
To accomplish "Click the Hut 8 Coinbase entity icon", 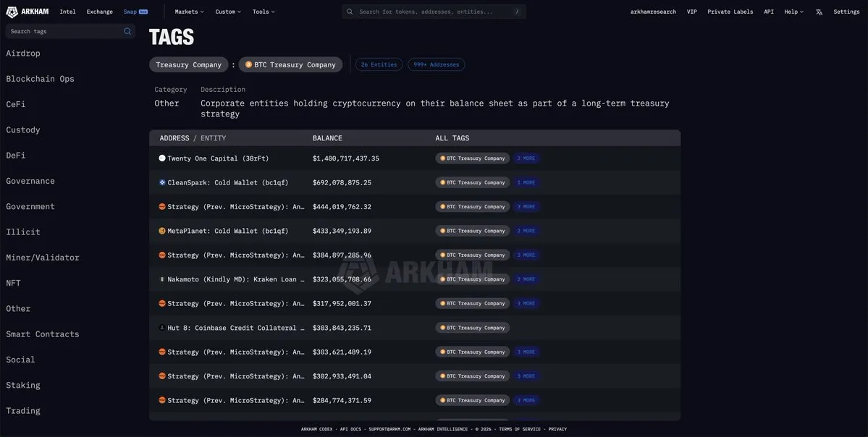I will coord(162,328).
